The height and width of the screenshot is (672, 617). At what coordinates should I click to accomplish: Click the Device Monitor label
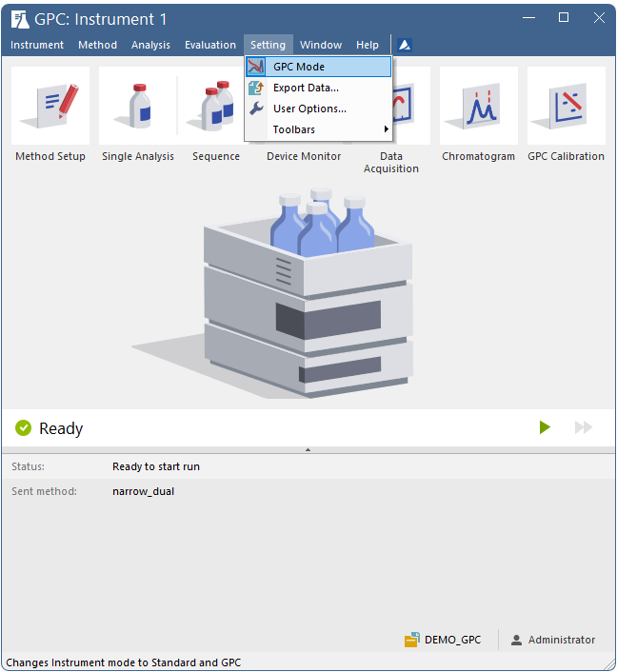[304, 156]
